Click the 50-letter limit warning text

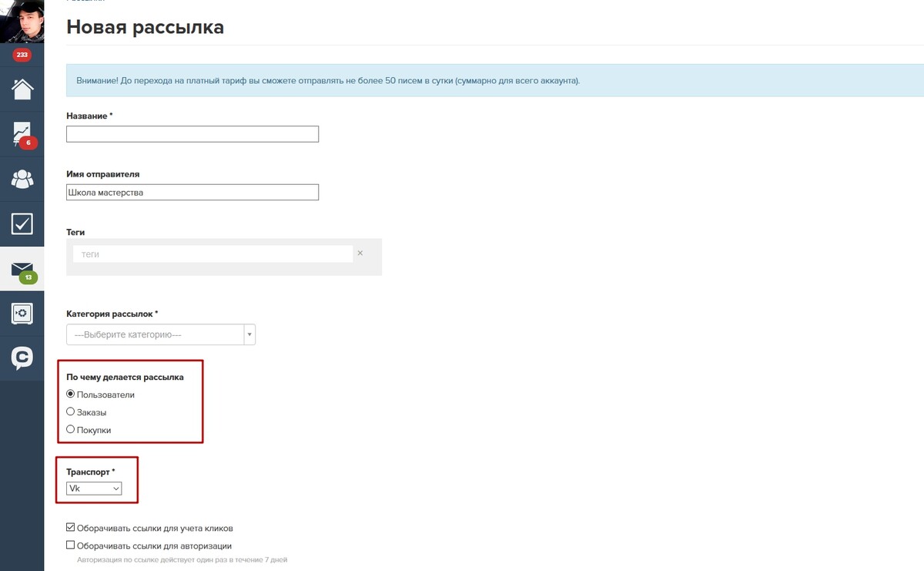pyautogui.click(x=328, y=80)
